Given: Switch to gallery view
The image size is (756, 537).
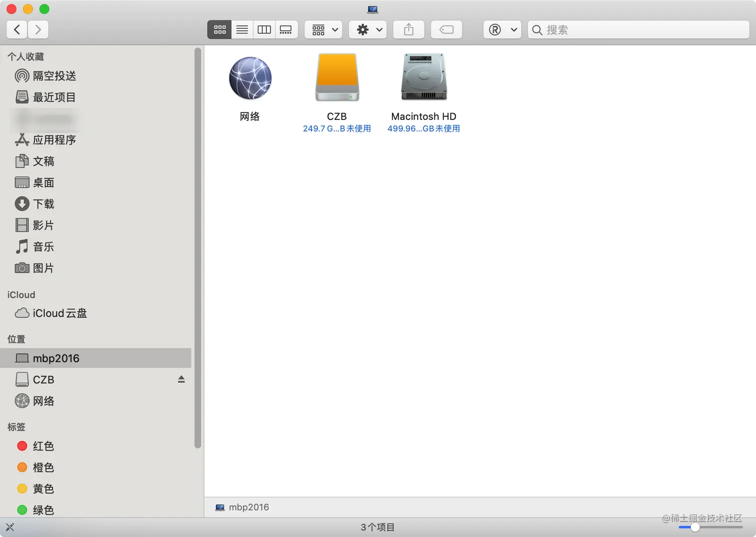Looking at the screenshot, I should coord(286,29).
